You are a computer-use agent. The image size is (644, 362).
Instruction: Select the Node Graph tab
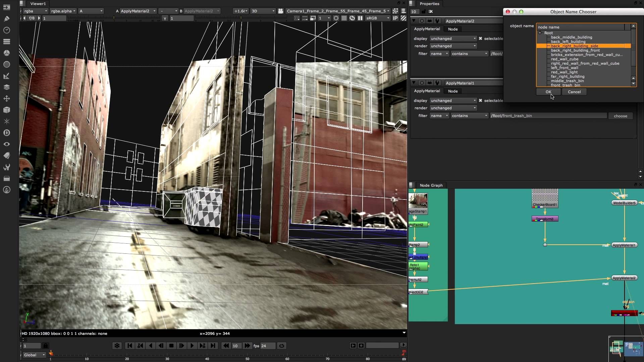point(431,185)
